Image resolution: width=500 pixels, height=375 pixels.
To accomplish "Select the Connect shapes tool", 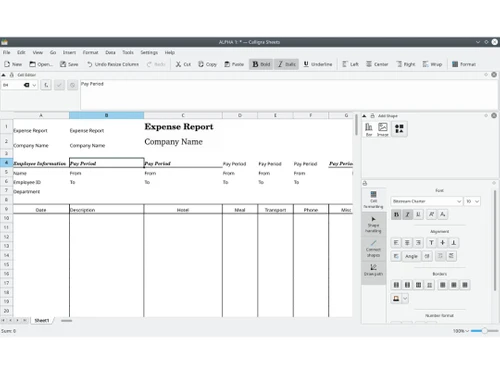I will pyautogui.click(x=373, y=248).
